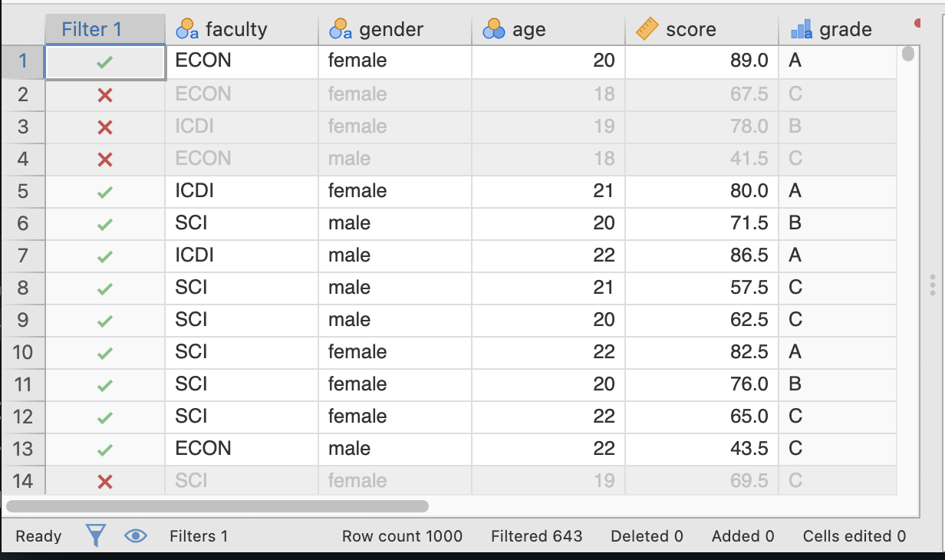Click the age column data type icon
Image resolution: width=945 pixels, height=560 pixels.
tap(493, 30)
